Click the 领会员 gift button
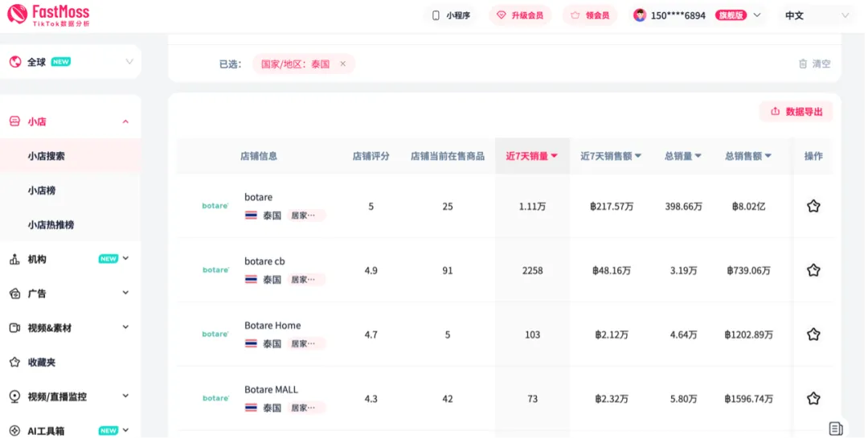 coord(590,15)
